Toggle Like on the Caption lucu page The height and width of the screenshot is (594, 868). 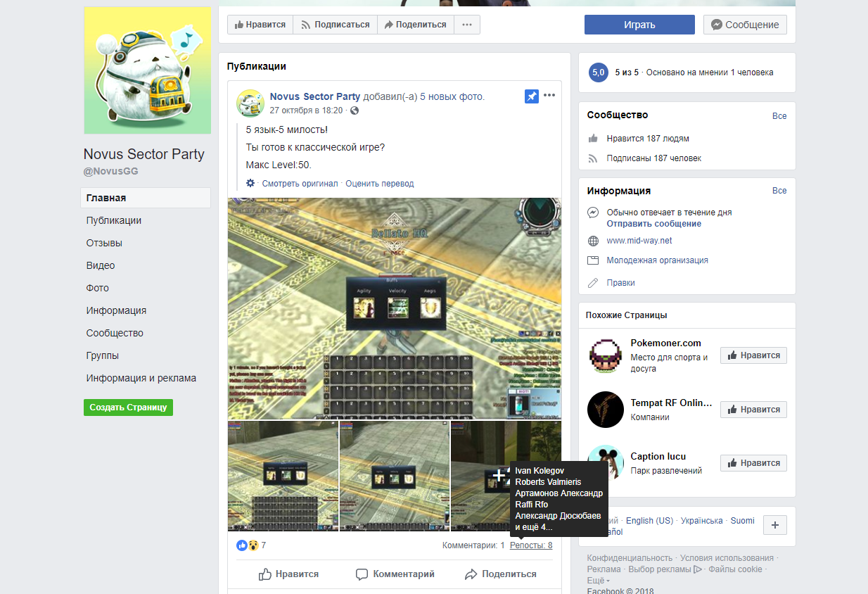[x=753, y=463]
